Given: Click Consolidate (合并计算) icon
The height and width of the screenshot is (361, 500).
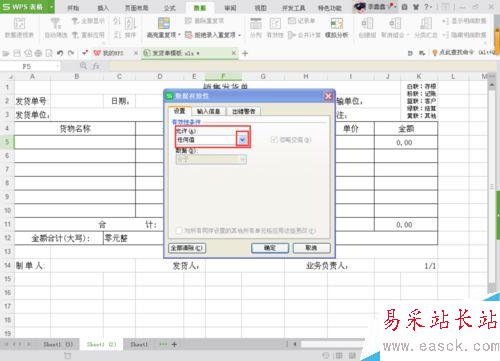Looking at the screenshot, I should (292, 35).
